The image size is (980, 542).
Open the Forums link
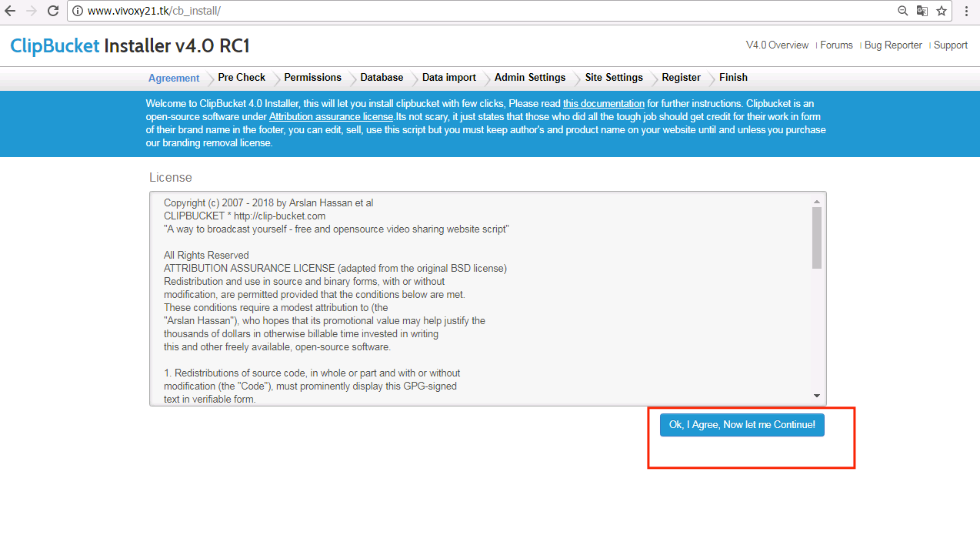pos(836,45)
